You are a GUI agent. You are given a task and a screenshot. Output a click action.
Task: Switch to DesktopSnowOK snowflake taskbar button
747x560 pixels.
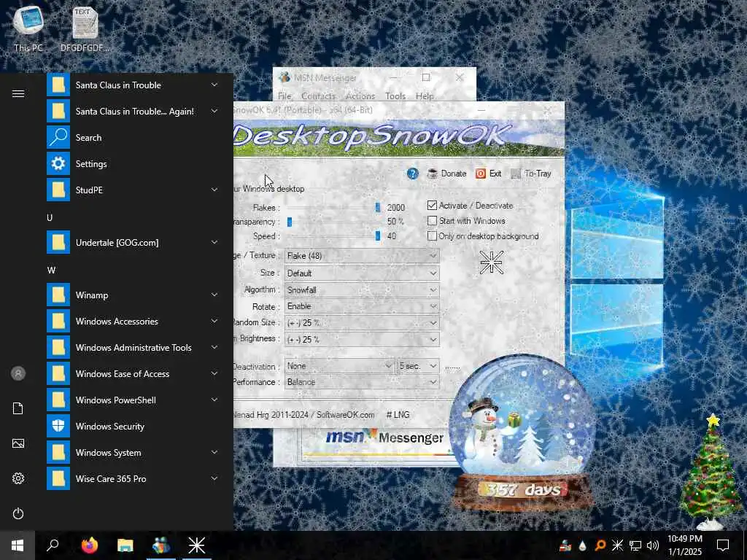click(196, 545)
